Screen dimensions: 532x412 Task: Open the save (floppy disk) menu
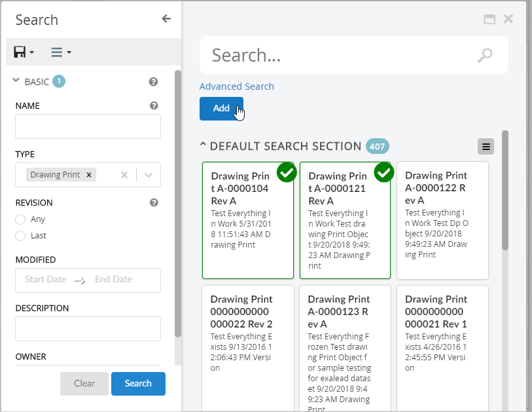(23, 52)
